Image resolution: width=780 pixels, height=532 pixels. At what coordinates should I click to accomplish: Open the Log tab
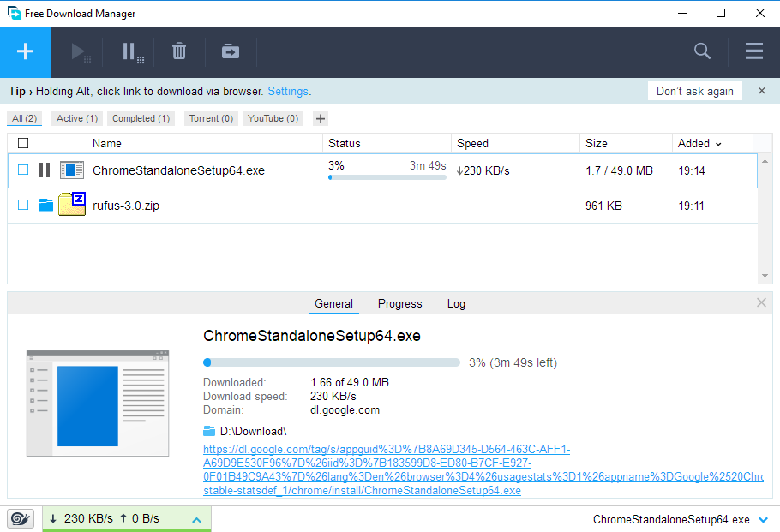click(456, 303)
